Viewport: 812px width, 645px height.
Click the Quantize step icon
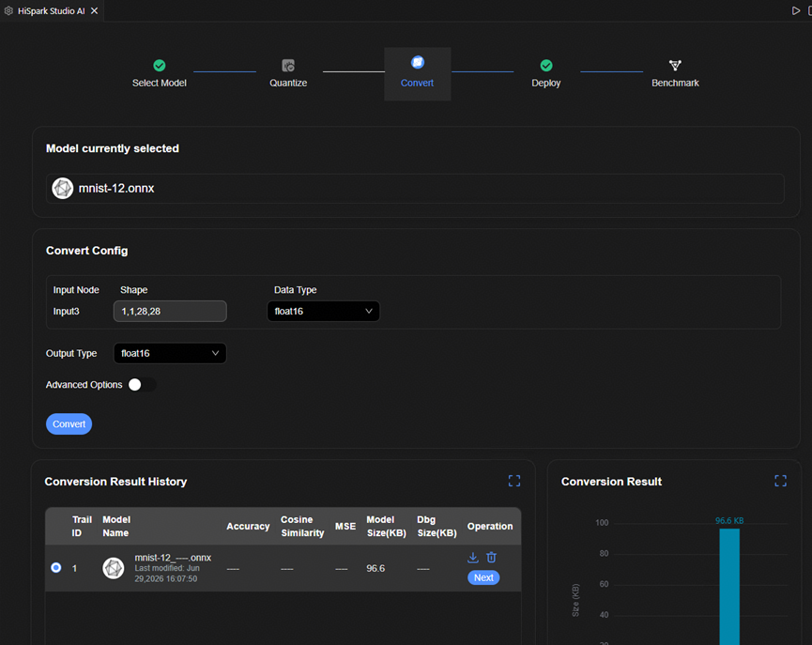(288, 66)
